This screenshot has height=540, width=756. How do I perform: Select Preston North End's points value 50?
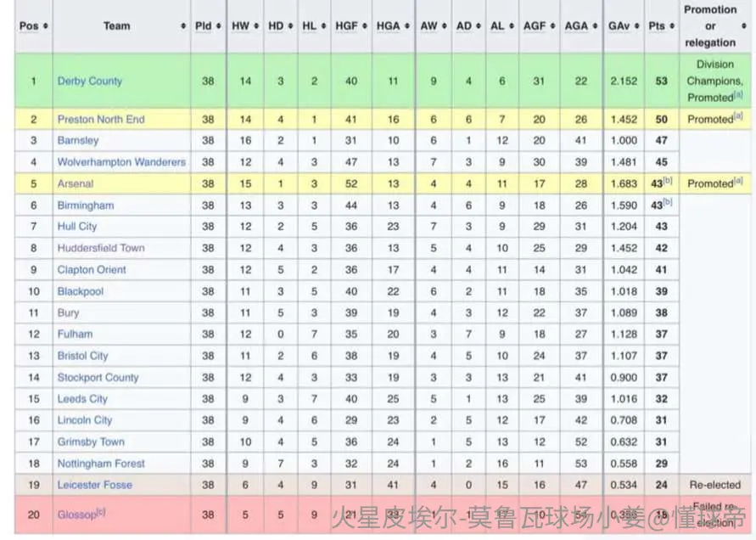tap(662, 119)
